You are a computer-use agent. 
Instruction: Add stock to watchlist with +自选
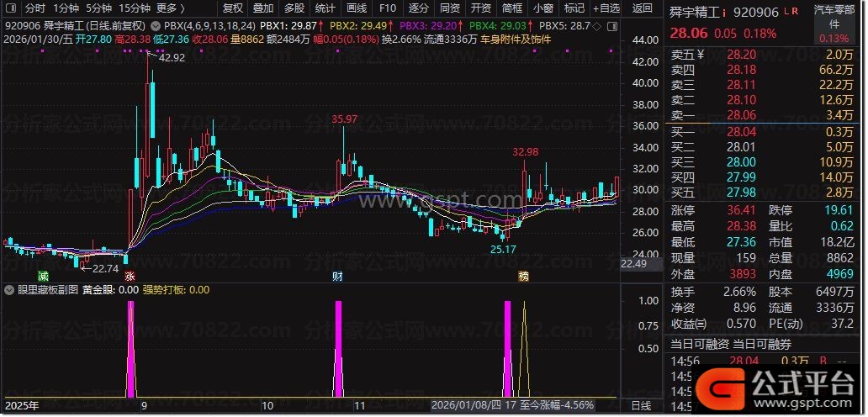[x=606, y=8]
